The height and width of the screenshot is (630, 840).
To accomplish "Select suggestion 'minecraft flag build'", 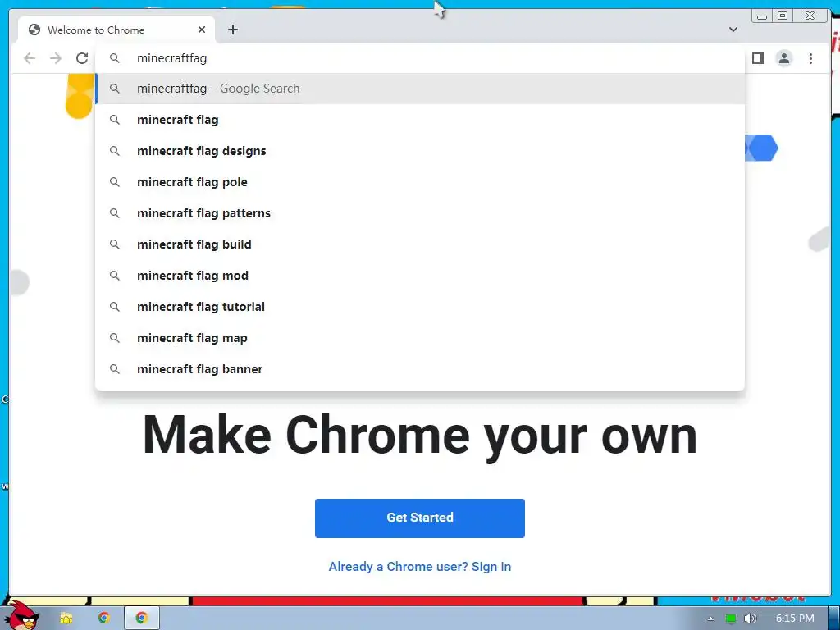I will point(420,244).
